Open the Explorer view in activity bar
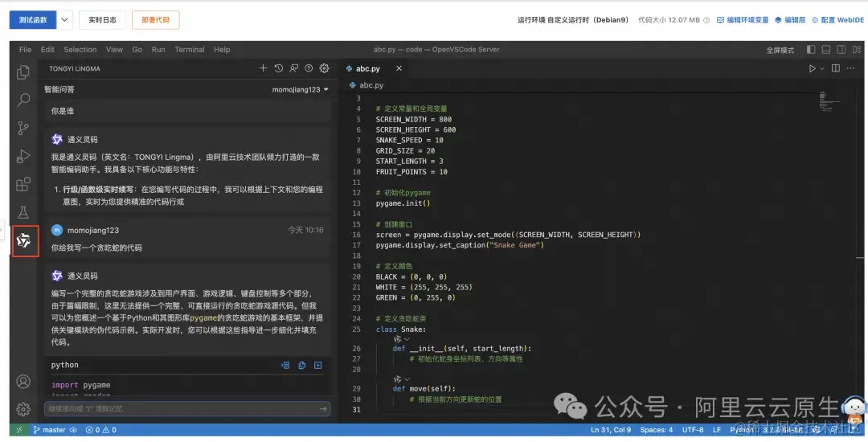Viewport: 868px width, 442px height. [23, 72]
